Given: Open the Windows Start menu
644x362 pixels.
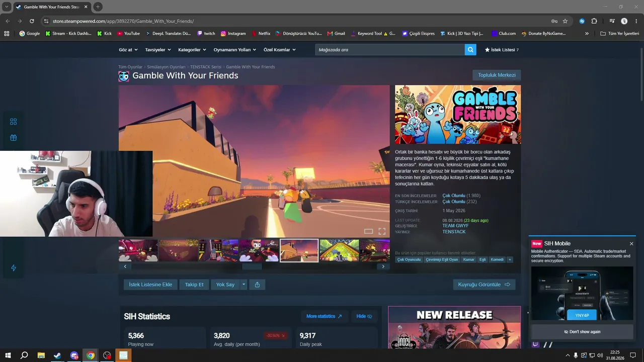Looking at the screenshot, I should click(8, 355).
